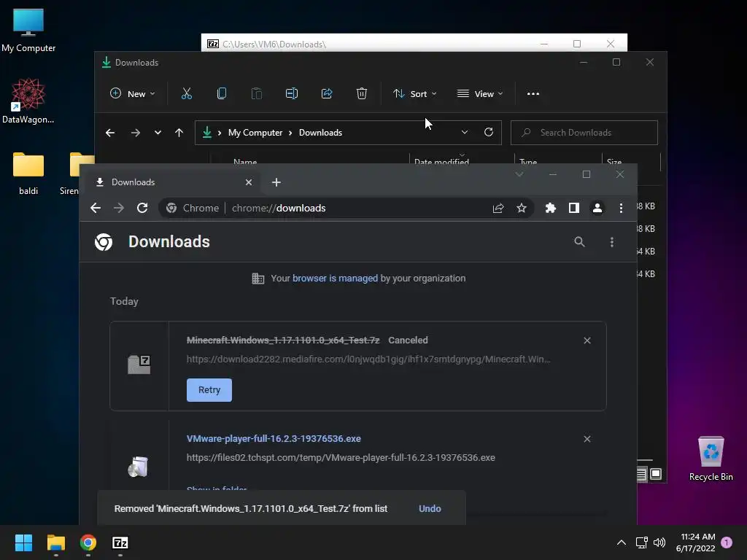Open Chrome from the taskbar
This screenshot has height=560, width=747.
(88, 542)
